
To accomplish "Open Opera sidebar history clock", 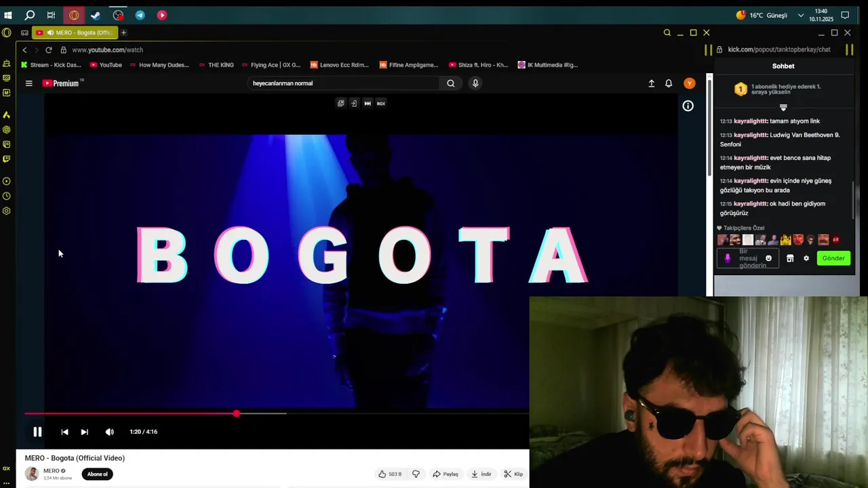I will coord(7,196).
